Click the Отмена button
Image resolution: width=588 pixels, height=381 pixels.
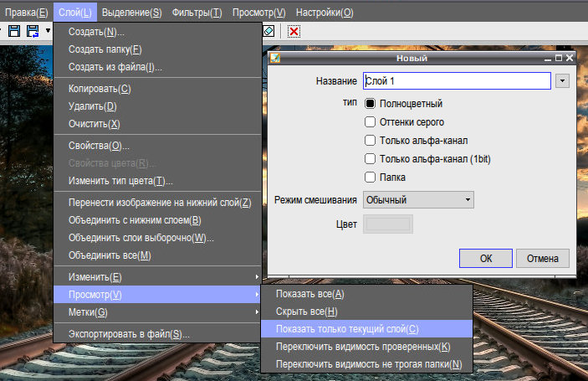[542, 258]
